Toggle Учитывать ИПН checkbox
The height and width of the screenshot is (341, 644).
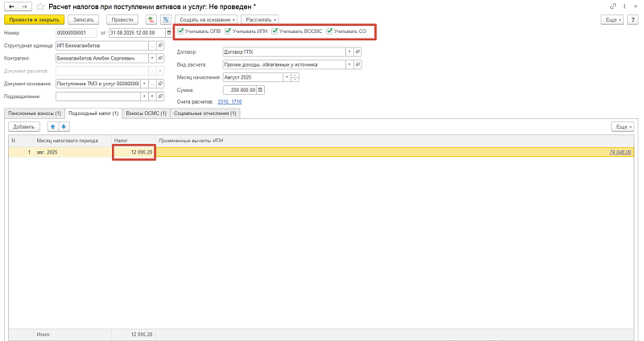tap(228, 31)
